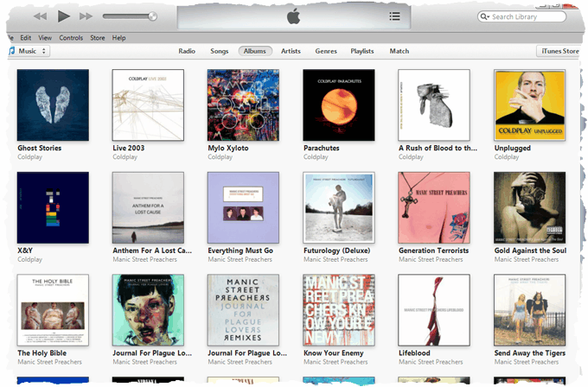
Task: Switch to the Genres tab
Action: [x=326, y=51]
